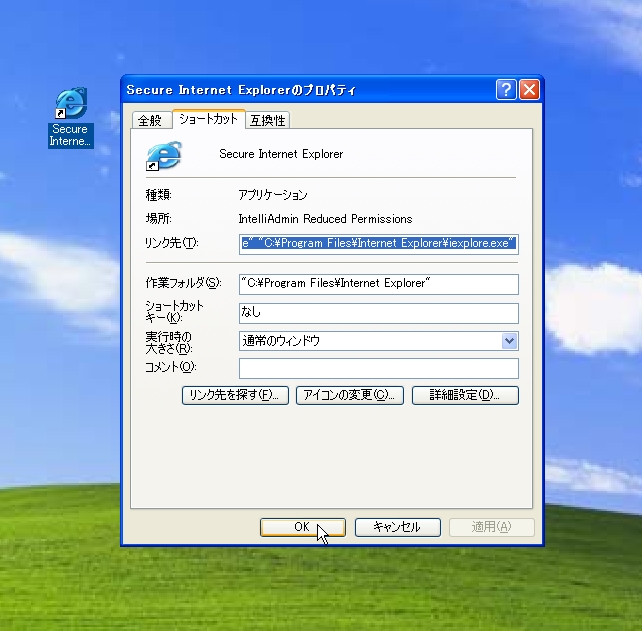
Task: Click the Internet Explorer icon inside the properties dialog
Action: click(163, 156)
